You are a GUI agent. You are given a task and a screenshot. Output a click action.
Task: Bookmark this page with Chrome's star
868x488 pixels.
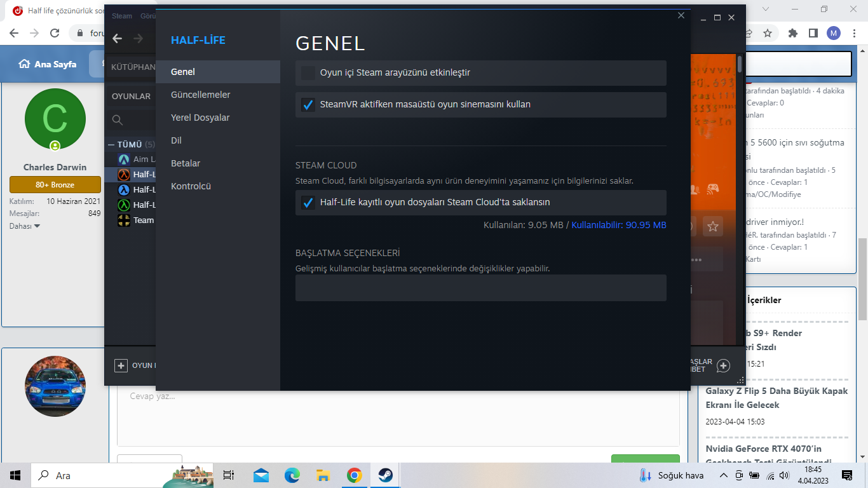[768, 33]
